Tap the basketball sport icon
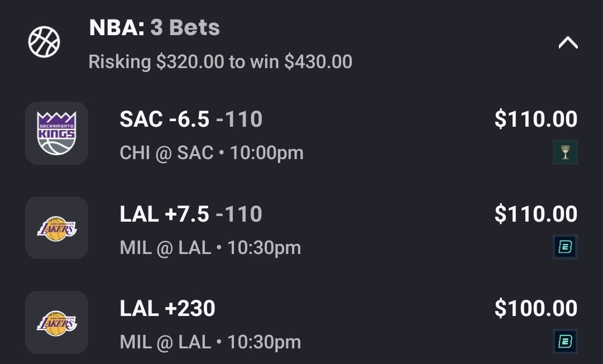The height and width of the screenshot is (364, 603). click(x=44, y=42)
